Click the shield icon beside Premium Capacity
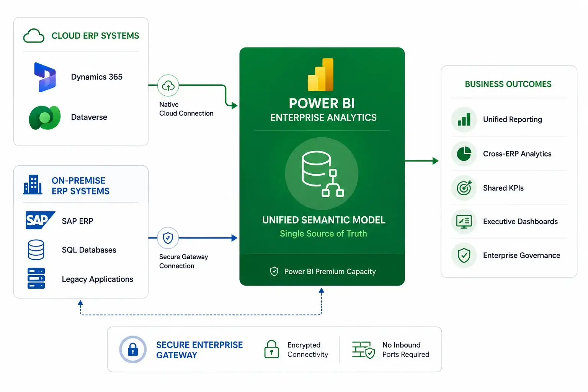The height and width of the screenshot is (392, 588). (274, 271)
